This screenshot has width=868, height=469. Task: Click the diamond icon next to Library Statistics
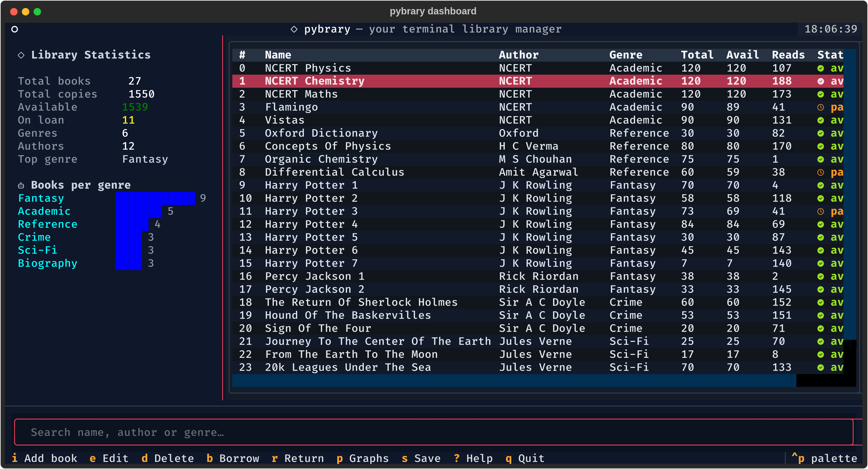pyautogui.click(x=21, y=55)
